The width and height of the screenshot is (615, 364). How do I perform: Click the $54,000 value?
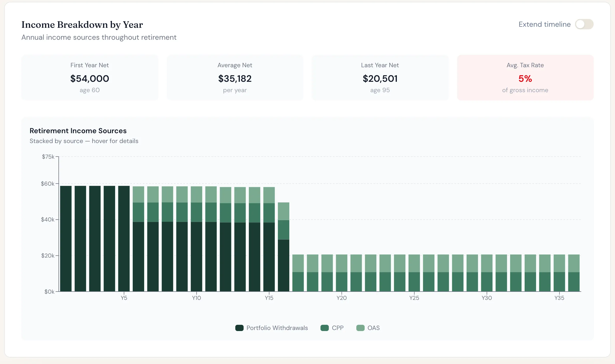(x=90, y=79)
